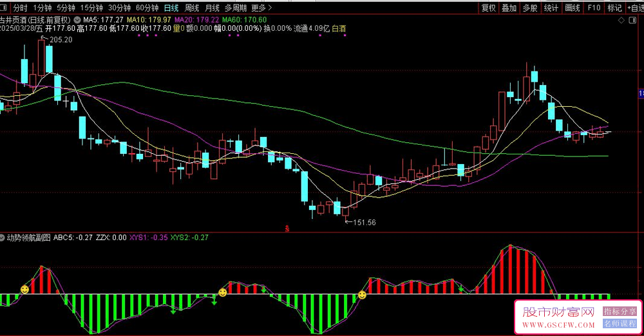Click the ZZX: 0.00 value
This screenshot has width=644, height=336.
point(111,238)
